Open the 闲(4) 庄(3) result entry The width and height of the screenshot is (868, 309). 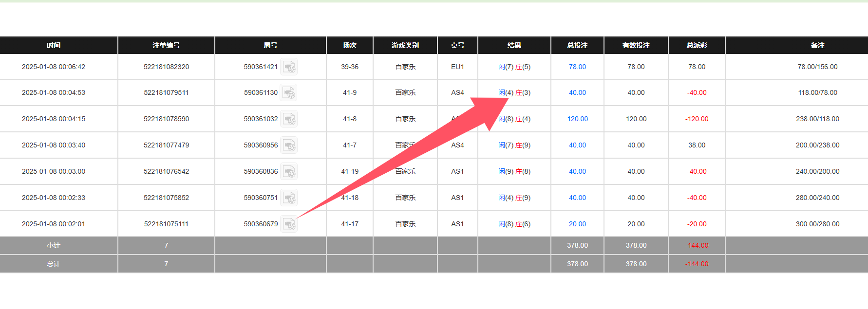[x=514, y=93]
